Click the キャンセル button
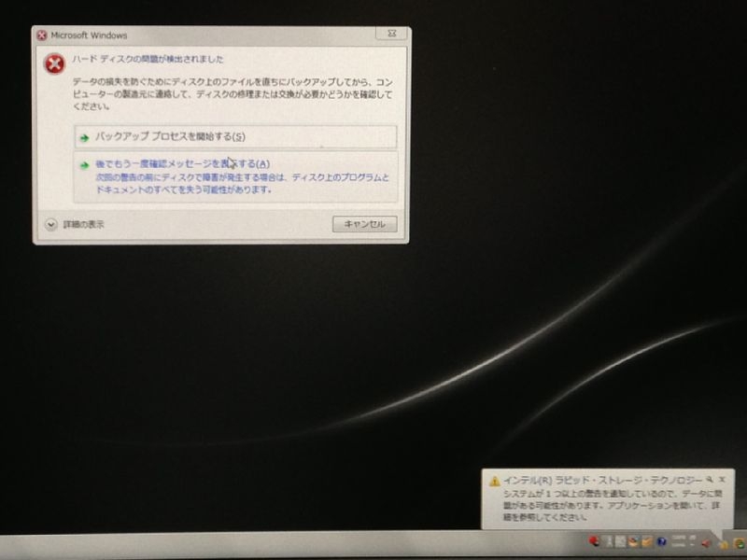The height and width of the screenshot is (560, 747). 364,224
